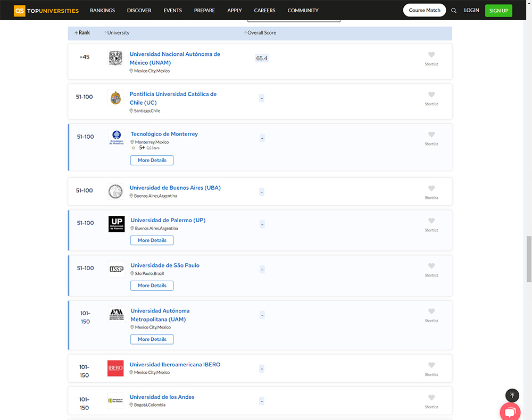Viewport: 532px width, 420px height.
Task: Click the UAM logo
Action: pos(117,315)
